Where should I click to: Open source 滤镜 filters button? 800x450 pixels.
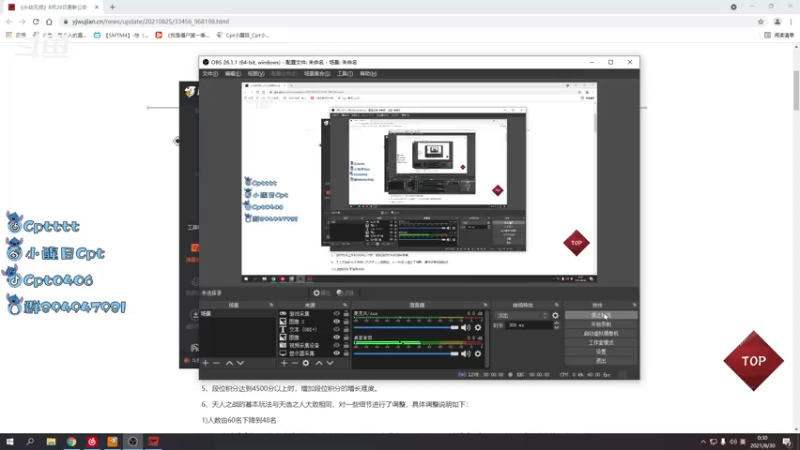(x=345, y=293)
